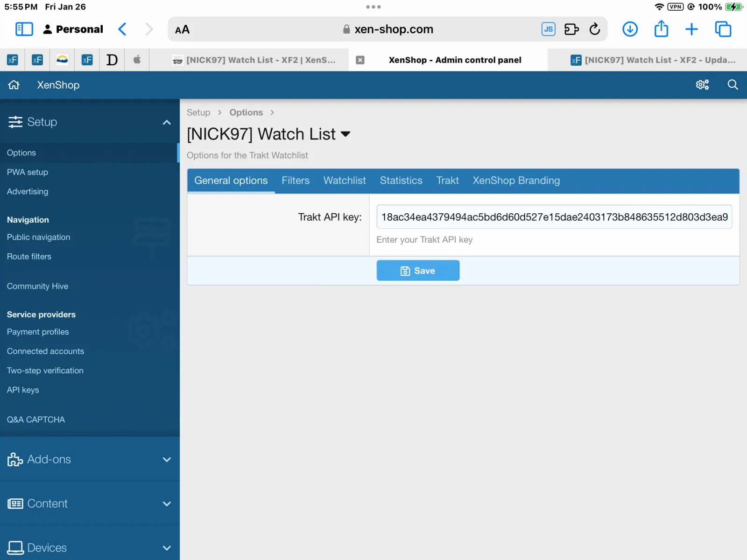Expand the Add-ons sidebar section
Image resolution: width=747 pixels, height=560 pixels.
(x=167, y=460)
